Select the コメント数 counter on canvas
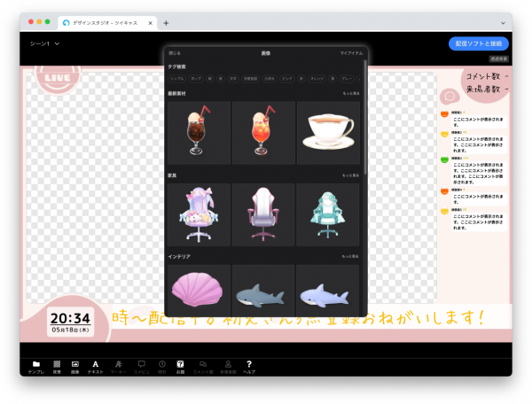 (487, 76)
